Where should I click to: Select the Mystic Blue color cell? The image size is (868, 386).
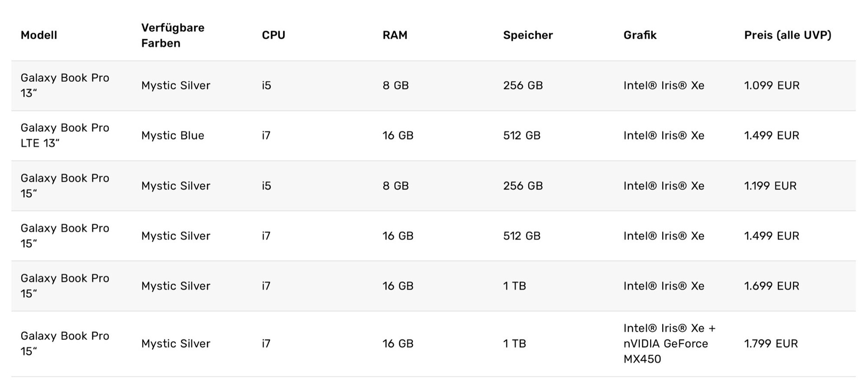point(173,136)
